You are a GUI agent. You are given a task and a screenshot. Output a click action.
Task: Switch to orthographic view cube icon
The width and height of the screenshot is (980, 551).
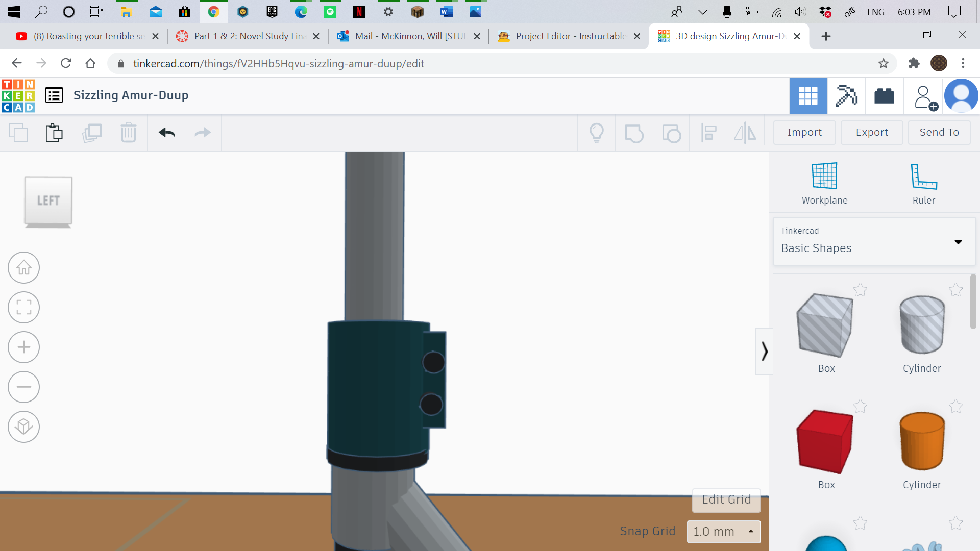click(x=24, y=427)
